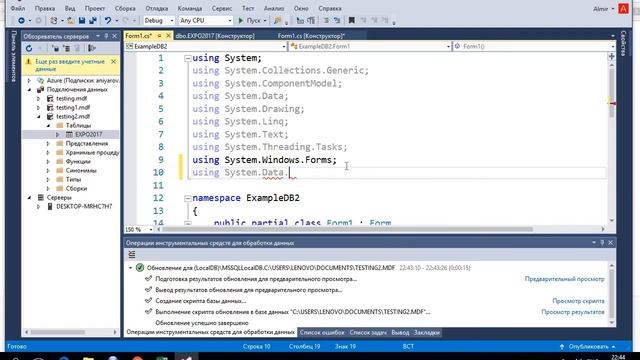Close the Form1.cs tab
The width and height of the screenshot is (640, 360).
(168, 36)
